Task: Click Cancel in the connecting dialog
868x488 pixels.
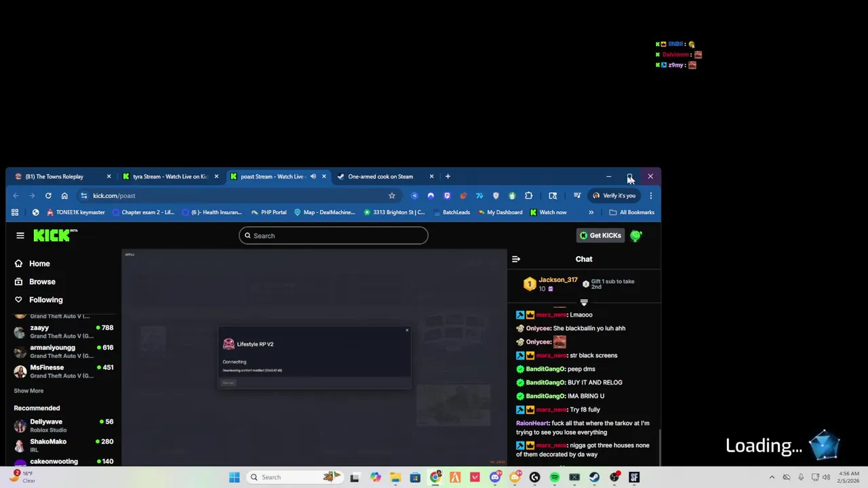Action: (x=228, y=383)
